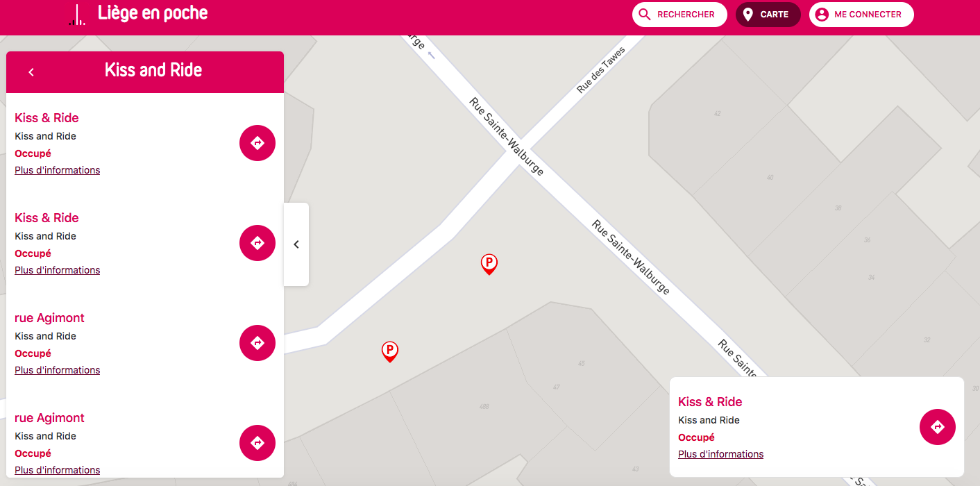This screenshot has height=486, width=980.
Task: Open Plus d'informations in map popup card
Action: point(721,454)
